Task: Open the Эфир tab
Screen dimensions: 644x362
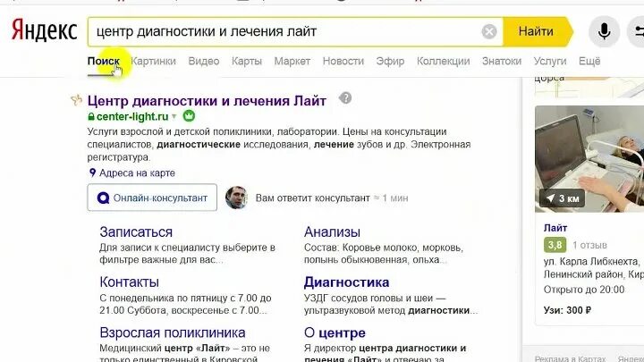Action: (x=390, y=61)
